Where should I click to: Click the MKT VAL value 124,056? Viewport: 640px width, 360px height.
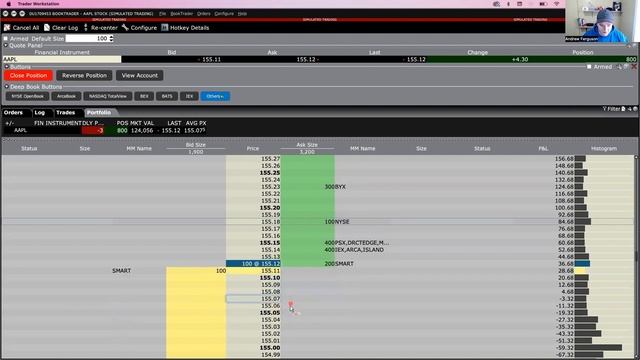(142, 131)
